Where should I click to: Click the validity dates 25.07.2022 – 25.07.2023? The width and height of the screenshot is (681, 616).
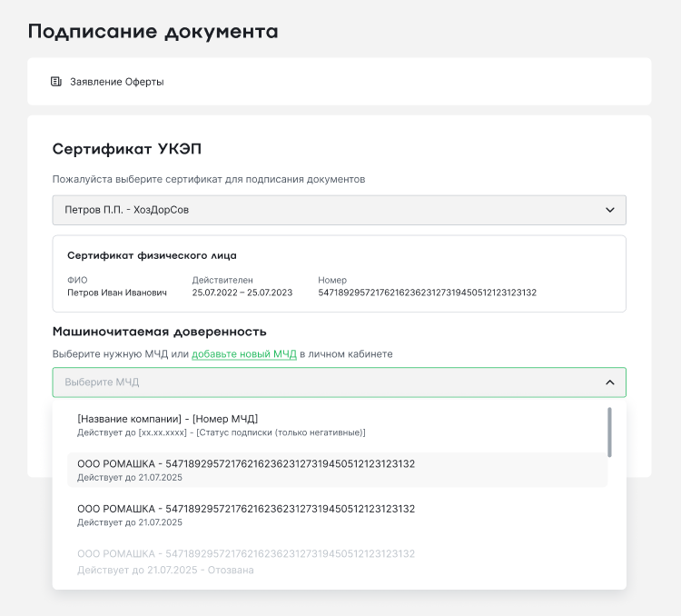point(242,293)
